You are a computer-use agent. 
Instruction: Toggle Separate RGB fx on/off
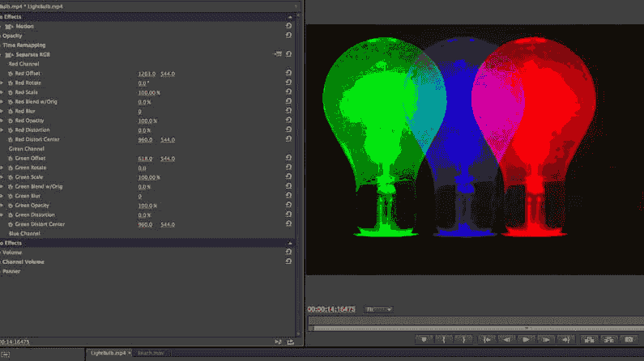click(9, 54)
